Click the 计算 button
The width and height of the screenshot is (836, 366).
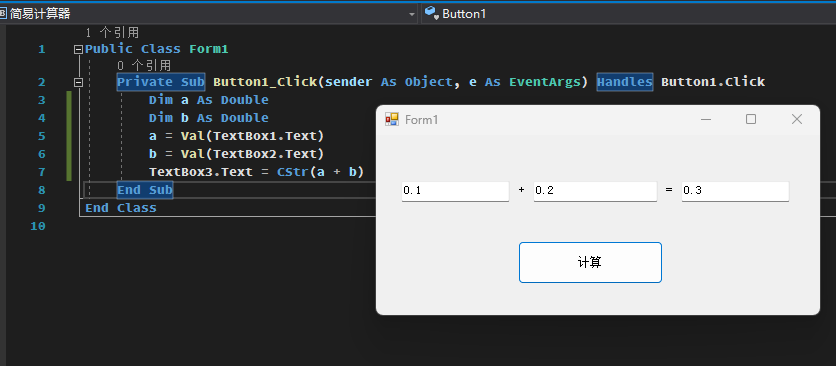590,262
